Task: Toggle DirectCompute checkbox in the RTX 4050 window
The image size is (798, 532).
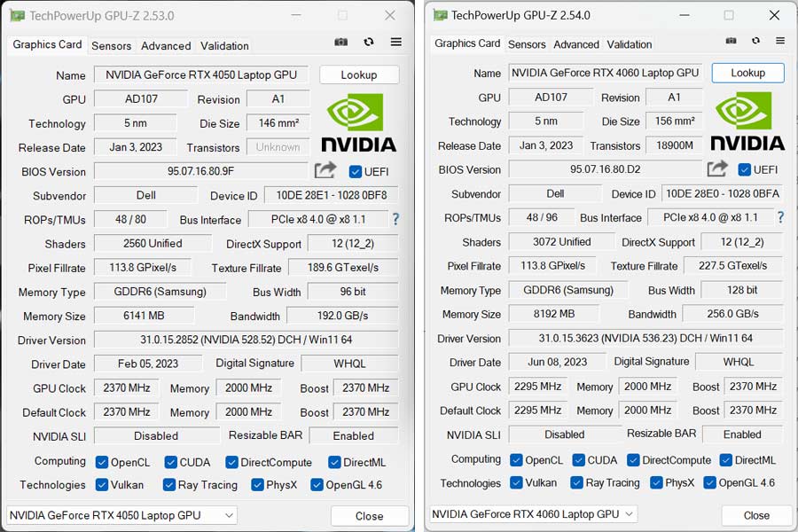Action: point(231,462)
